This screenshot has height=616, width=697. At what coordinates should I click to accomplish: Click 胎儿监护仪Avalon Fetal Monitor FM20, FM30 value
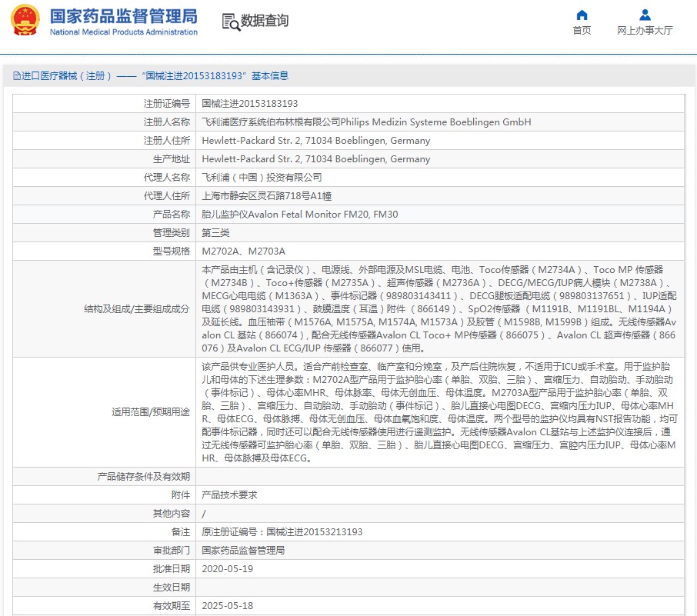[x=299, y=215]
